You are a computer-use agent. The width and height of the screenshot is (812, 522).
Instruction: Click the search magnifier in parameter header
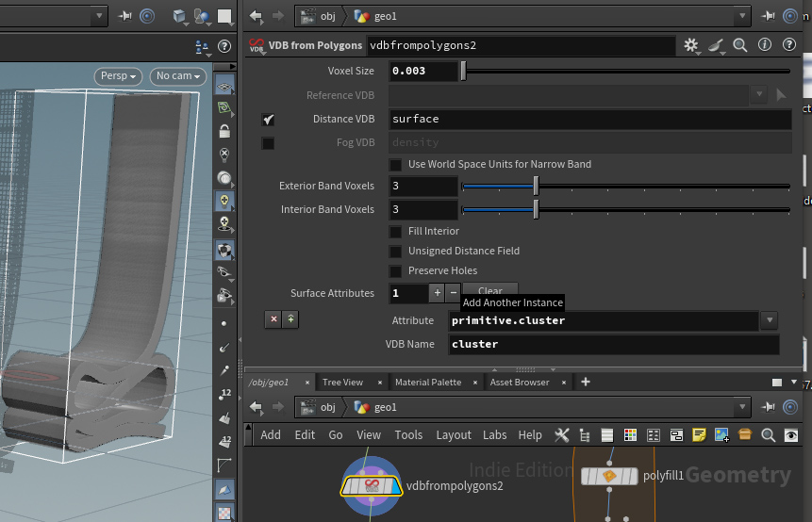coord(740,45)
